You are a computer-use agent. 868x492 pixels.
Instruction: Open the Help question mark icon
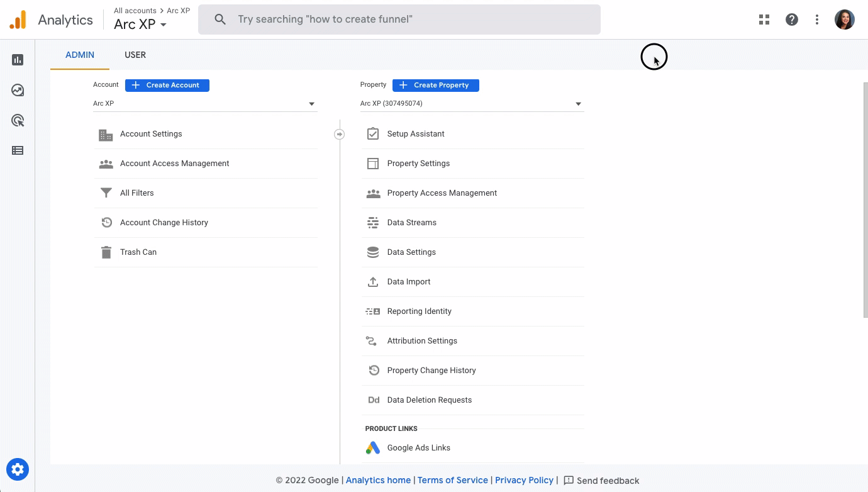click(792, 20)
